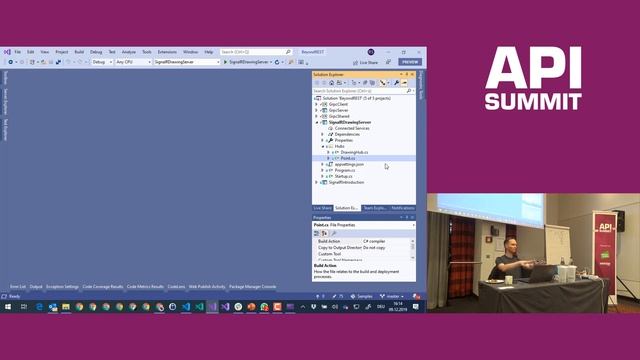Expand the SignalRIntroduction project node

[316, 182]
